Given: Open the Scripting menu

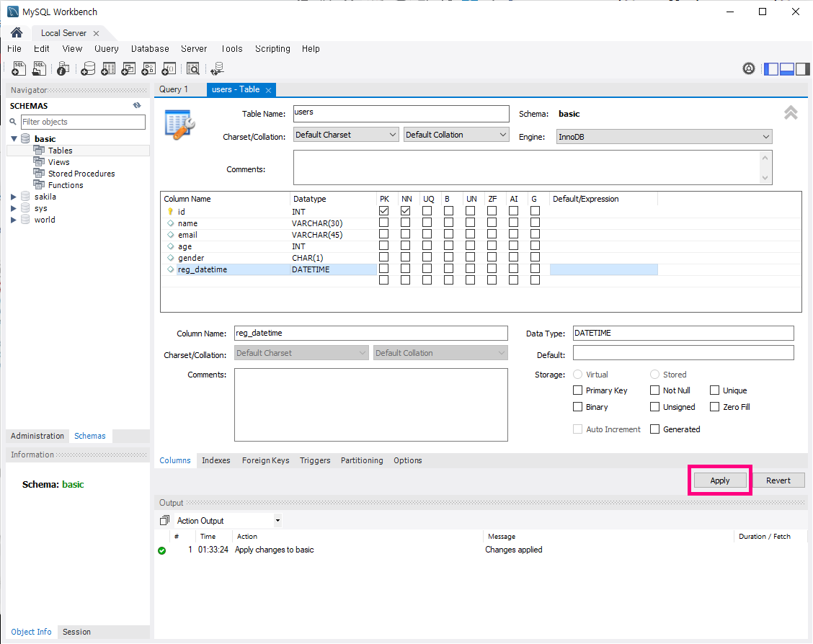Looking at the screenshot, I should tap(272, 49).
